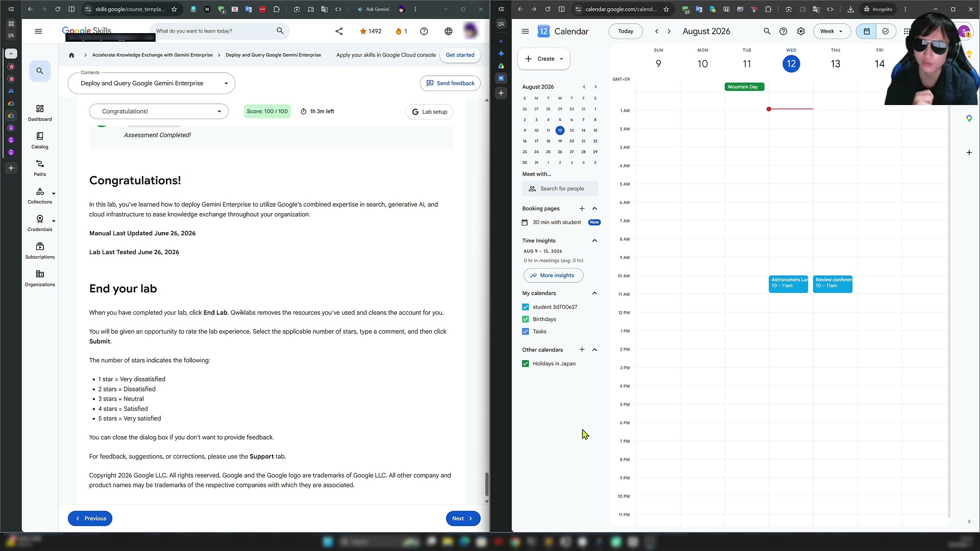Jump to Today in Calendar
Screen dimensions: 980x551
click(626, 31)
